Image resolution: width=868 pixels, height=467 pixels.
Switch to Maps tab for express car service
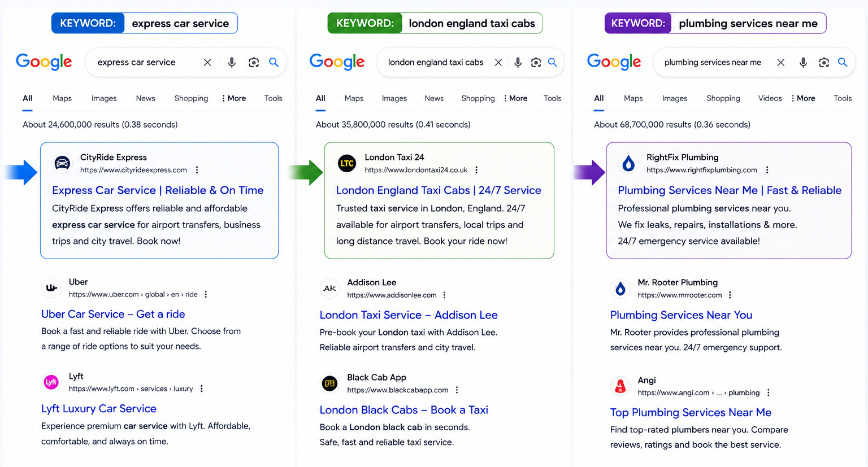(62, 98)
